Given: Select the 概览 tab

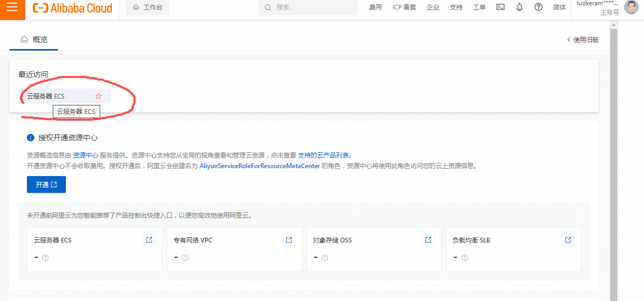Looking at the screenshot, I should [x=34, y=40].
